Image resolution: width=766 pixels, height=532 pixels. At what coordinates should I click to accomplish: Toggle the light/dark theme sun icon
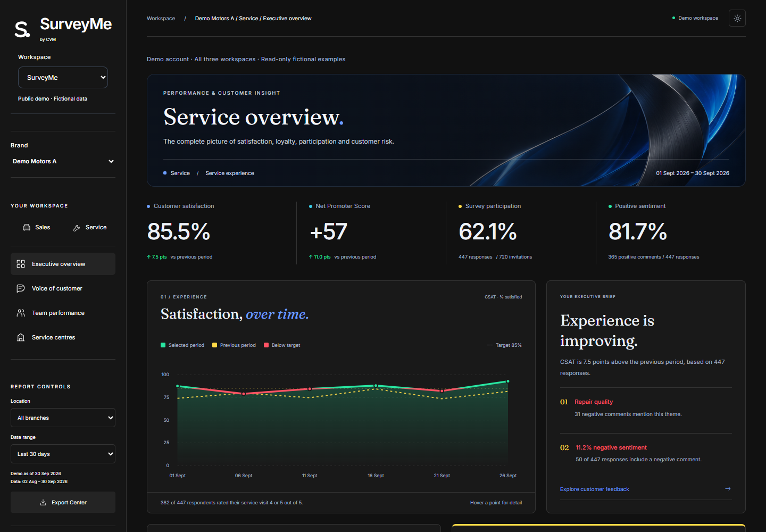pos(737,18)
